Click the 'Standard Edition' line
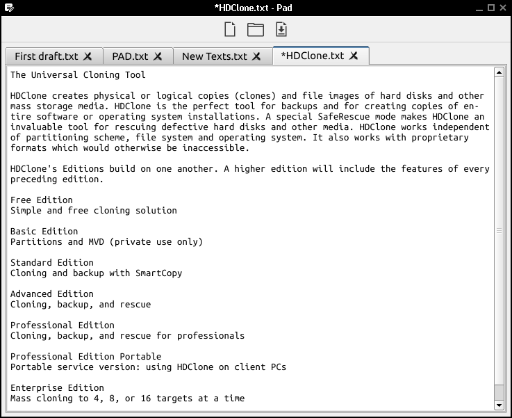 click(52, 262)
